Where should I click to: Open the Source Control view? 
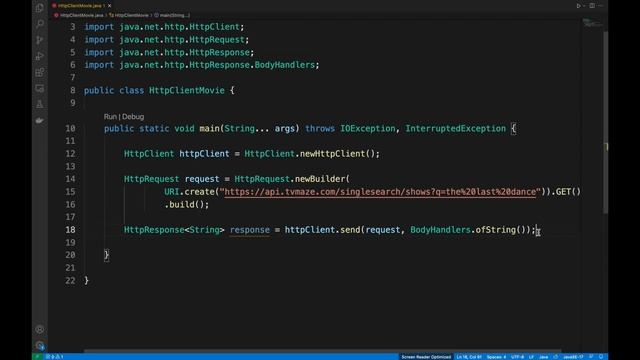[x=40, y=40]
